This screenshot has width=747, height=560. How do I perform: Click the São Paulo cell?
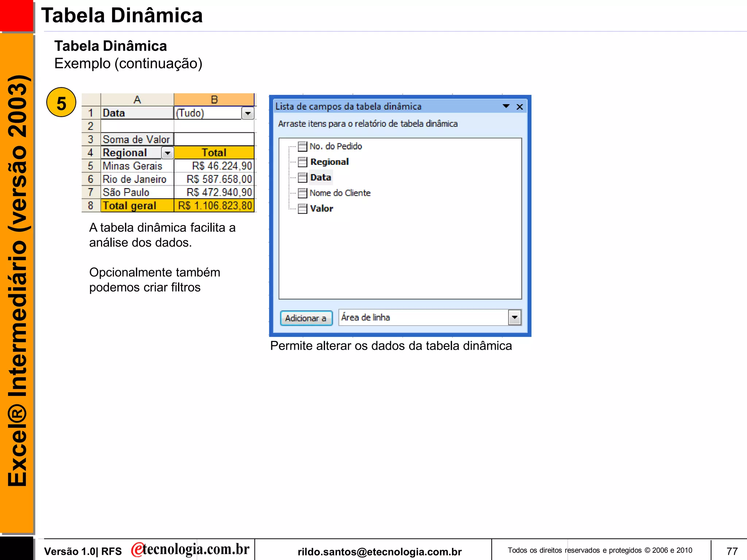tap(137, 192)
